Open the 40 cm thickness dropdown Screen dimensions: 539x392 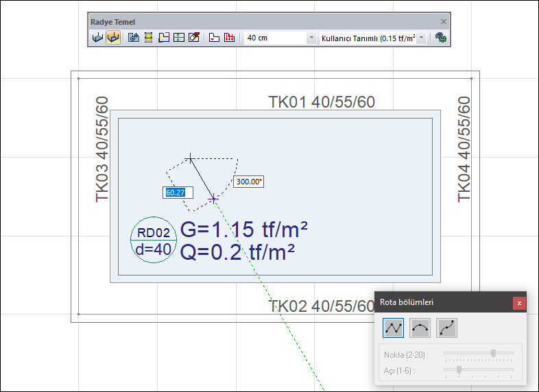311,38
